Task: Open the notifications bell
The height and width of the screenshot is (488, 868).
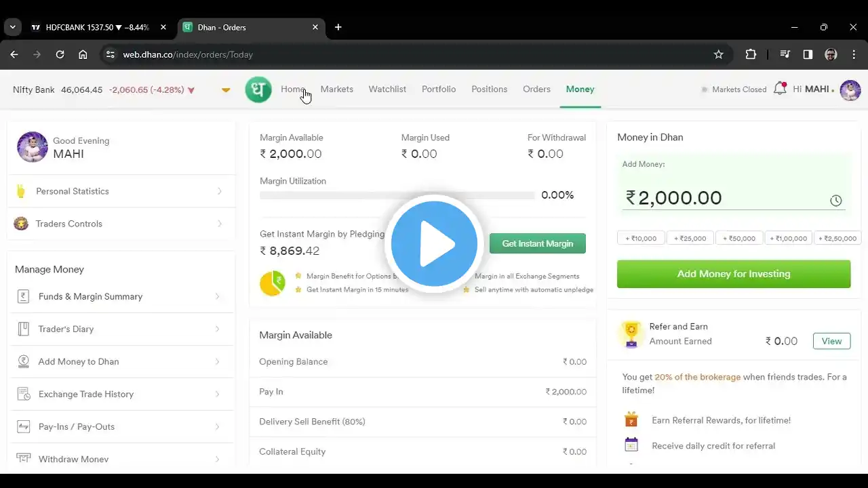Action: [x=780, y=89]
